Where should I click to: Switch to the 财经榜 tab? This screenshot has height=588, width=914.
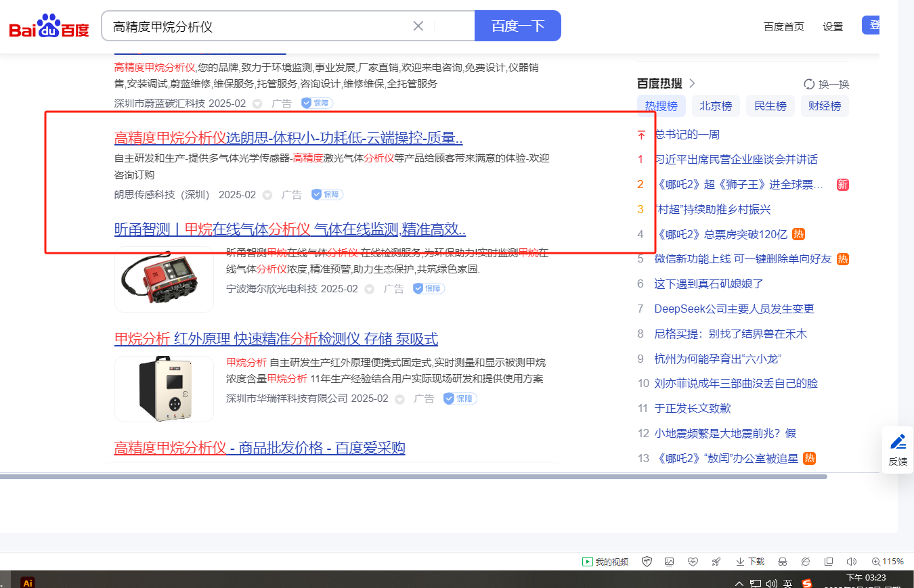pos(825,106)
